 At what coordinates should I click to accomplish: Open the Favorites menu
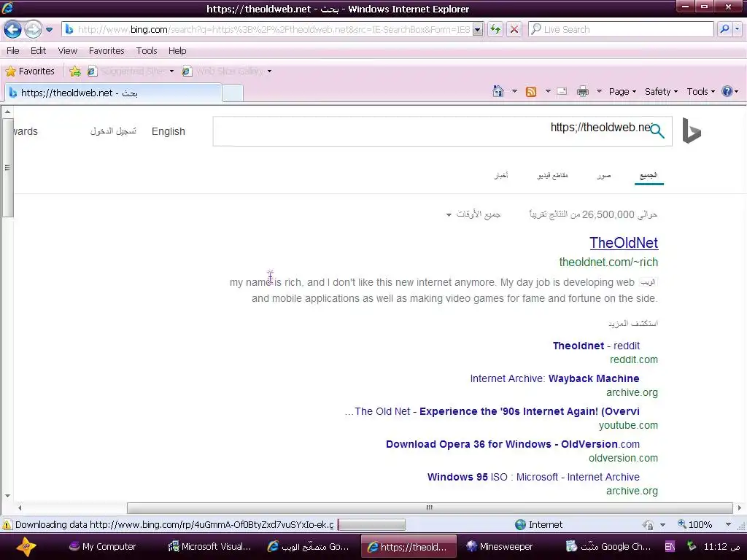tap(107, 50)
